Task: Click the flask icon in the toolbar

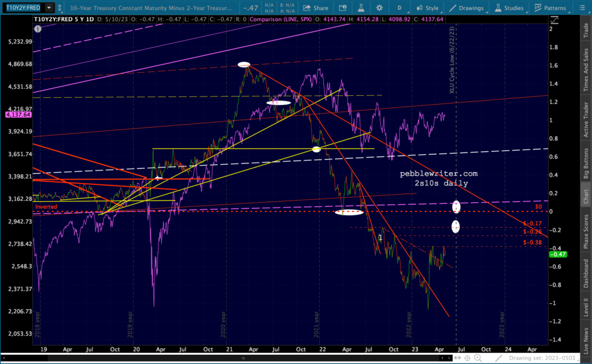Action: 361,8
